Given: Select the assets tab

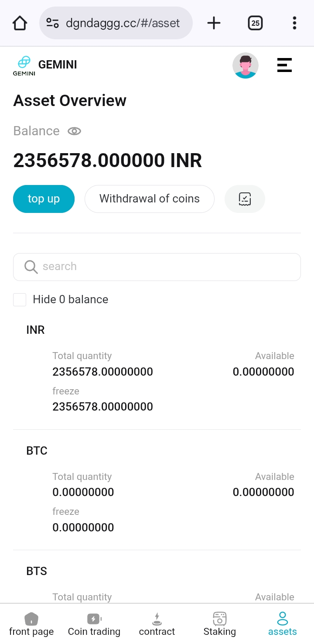Looking at the screenshot, I should click(x=283, y=624).
